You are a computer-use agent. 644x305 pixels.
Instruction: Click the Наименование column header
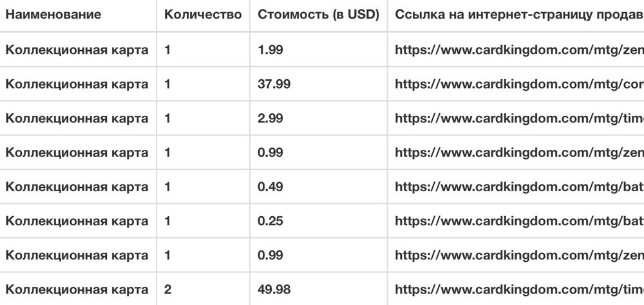coord(53,14)
